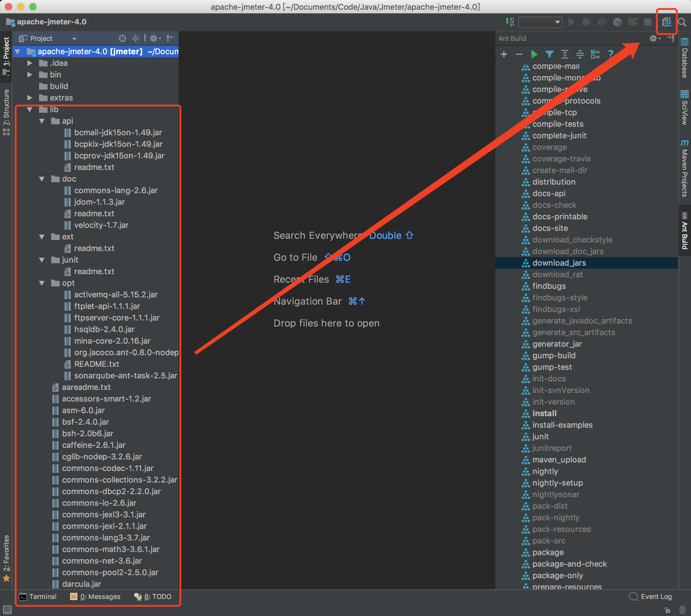
Task: Click the lock icon in status bar
Action: (x=667, y=610)
